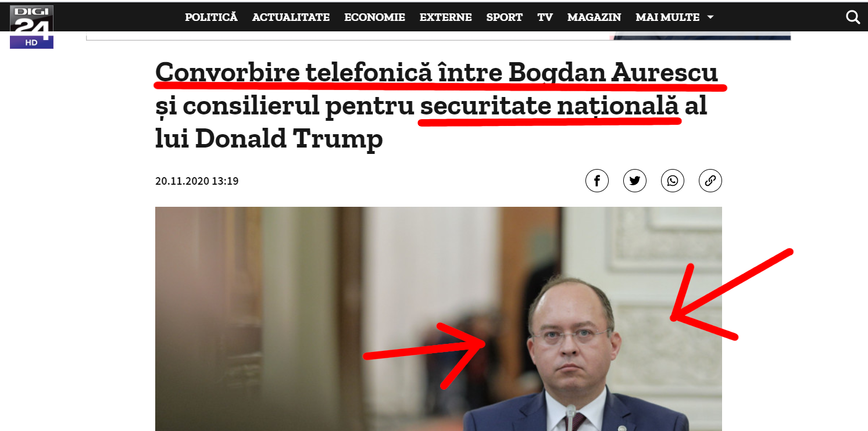Image resolution: width=868 pixels, height=431 pixels.
Task: Click the Mai Multe menu label
Action: click(x=667, y=17)
